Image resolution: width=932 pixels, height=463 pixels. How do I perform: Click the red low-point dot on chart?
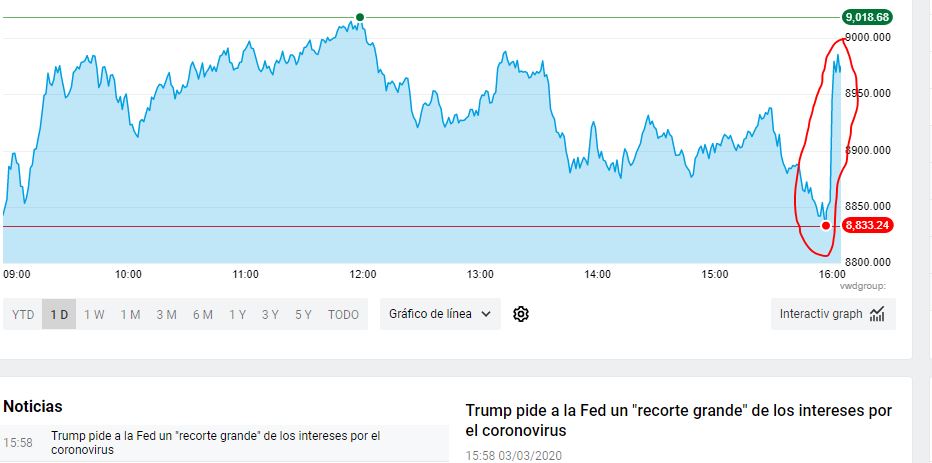pyautogui.click(x=826, y=226)
